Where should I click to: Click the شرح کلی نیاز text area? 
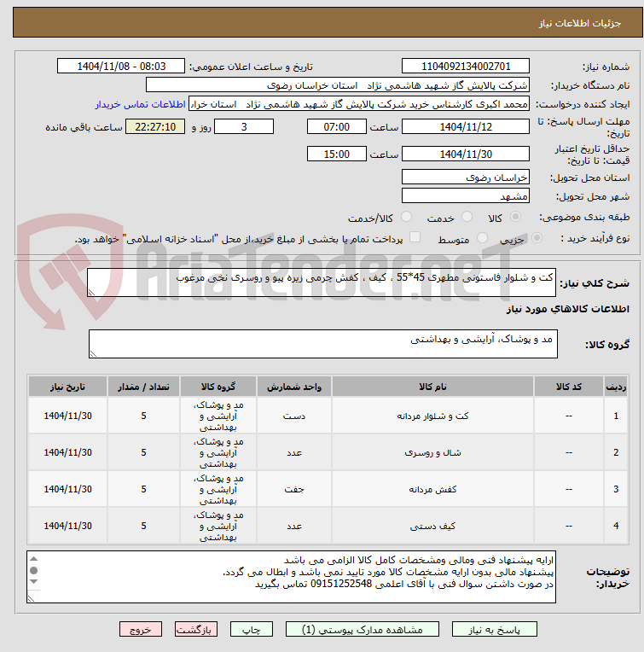(x=322, y=282)
